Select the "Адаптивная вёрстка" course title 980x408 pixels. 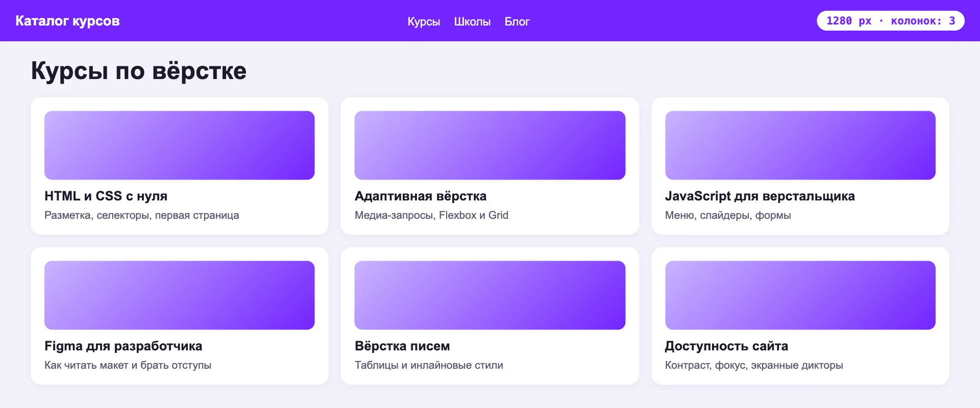pyautogui.click(x=421, y=196)
